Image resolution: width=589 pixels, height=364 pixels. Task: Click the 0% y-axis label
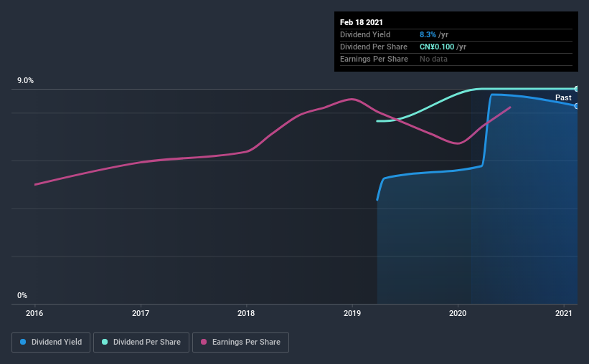pyautogui.click(x=22, y=295)
